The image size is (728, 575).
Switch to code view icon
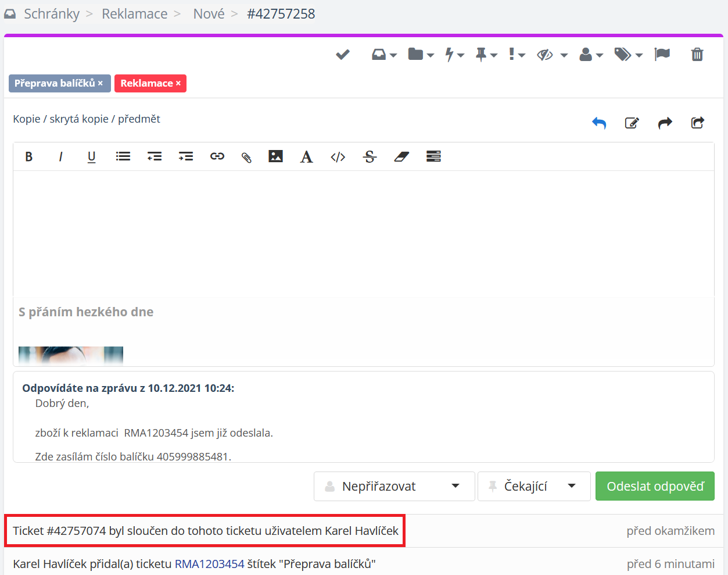click(338, 156)
